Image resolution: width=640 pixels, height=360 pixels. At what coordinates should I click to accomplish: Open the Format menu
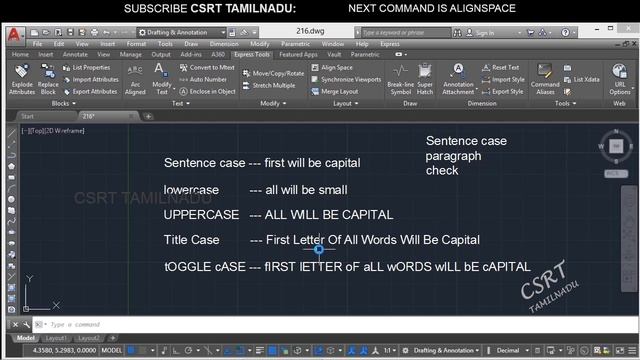[136, 44]
